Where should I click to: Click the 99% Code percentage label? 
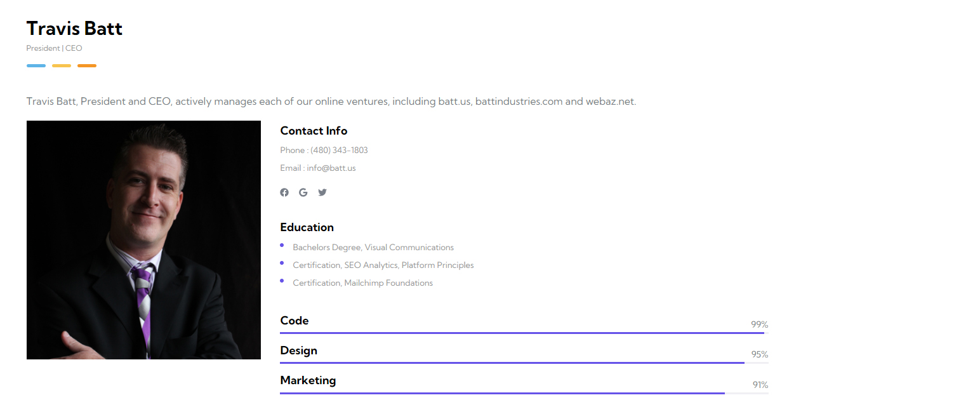coord(760,324)
